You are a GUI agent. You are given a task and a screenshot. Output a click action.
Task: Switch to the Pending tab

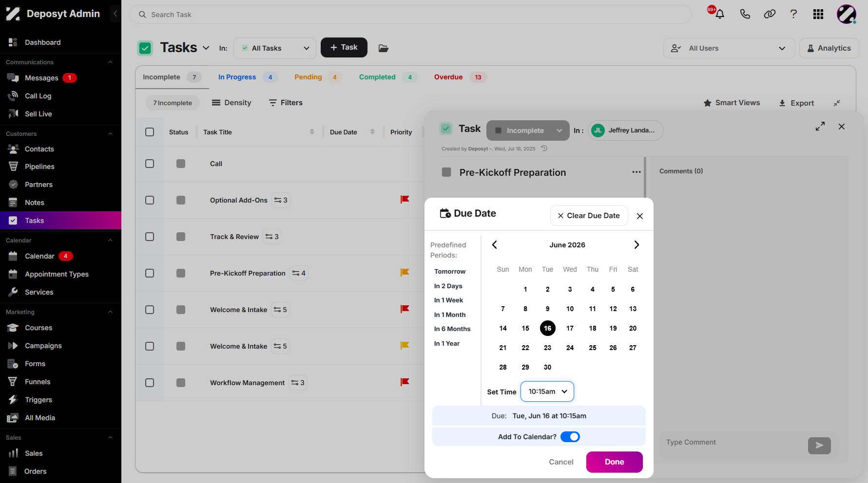pyautogui.click(x=317, y=77)
